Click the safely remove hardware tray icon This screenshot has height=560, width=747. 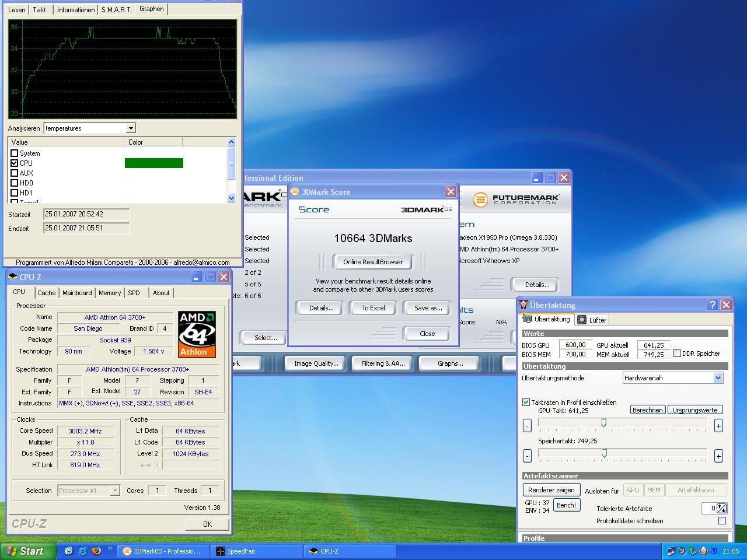(x=693, y=551)
